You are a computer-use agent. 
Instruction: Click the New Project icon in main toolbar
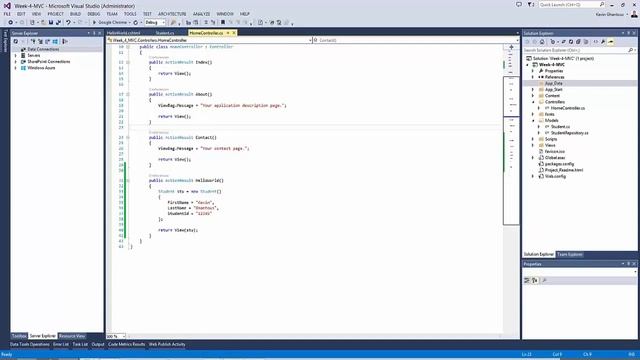click(32, 22)
